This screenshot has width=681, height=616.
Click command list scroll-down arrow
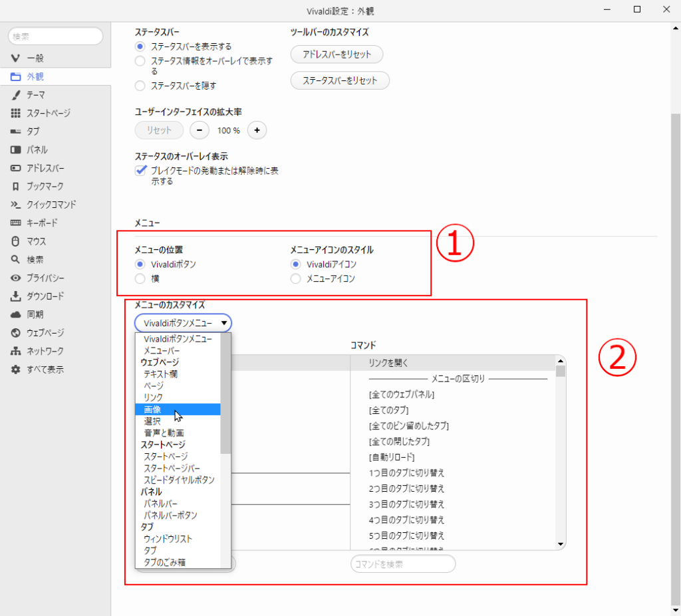(560, 544)
